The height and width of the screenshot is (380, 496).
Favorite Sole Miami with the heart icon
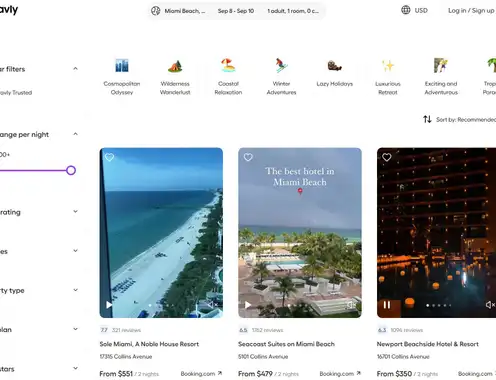(x=109, y=157)
